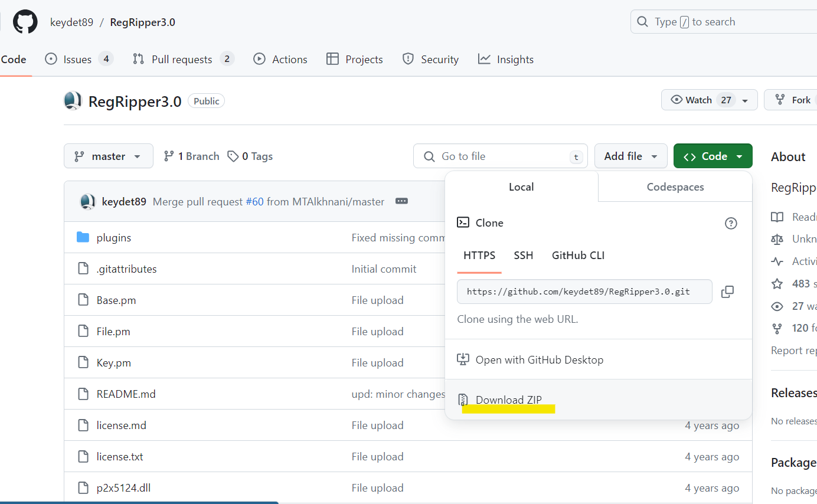
Task: Open keydet89 commit author link
Action: (124, 201)
